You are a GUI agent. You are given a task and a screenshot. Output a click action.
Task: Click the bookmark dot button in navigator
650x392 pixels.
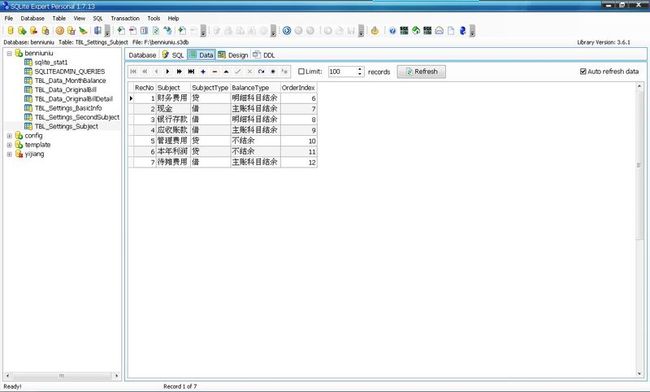(x=273, y=72)
